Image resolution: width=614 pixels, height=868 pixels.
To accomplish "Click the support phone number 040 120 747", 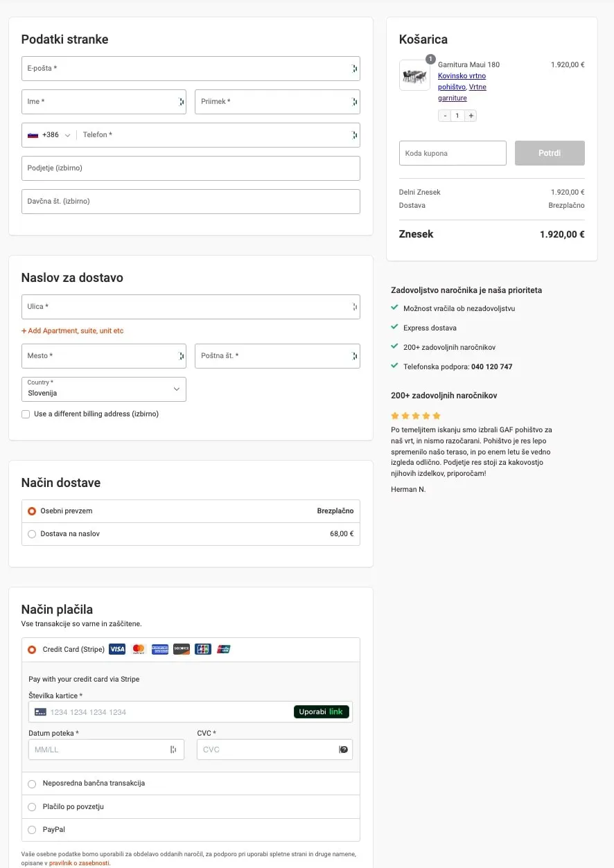I will coord(491,366).
